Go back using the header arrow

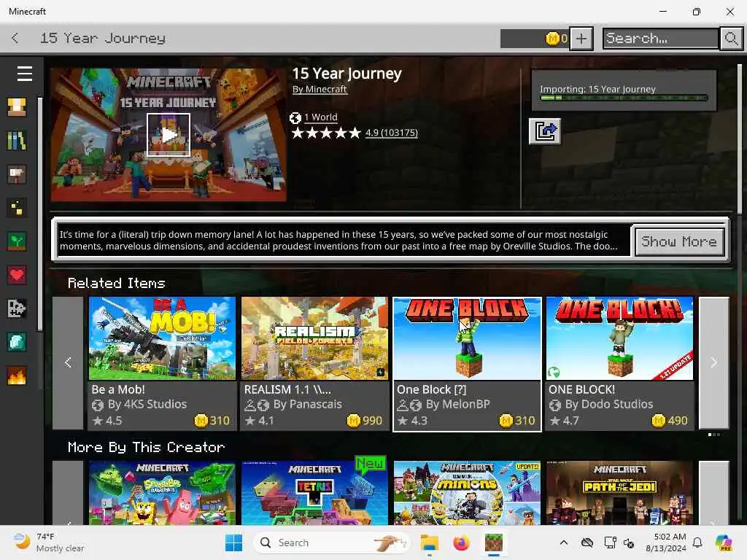(x=15, y=38)
